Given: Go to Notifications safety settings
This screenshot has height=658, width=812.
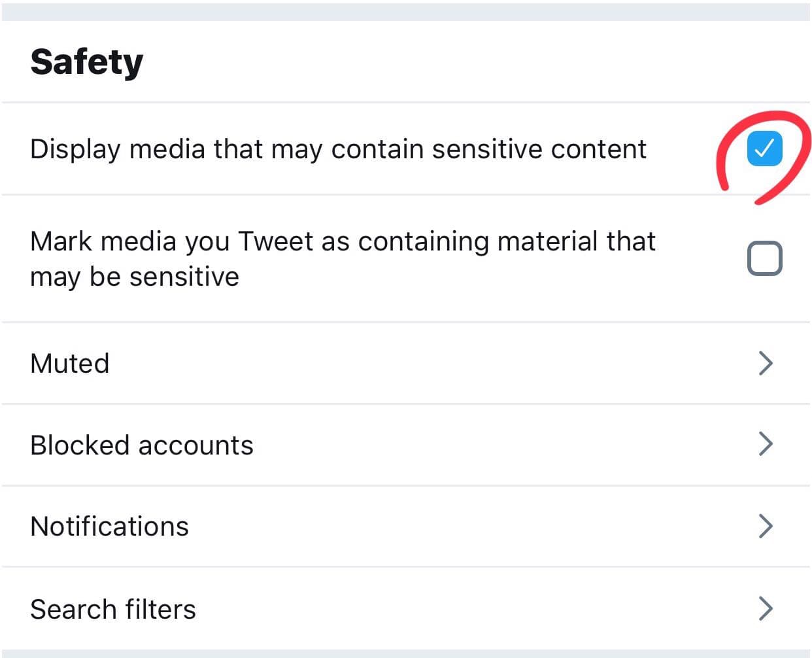Looking at the screenshot, I should 110,527.
